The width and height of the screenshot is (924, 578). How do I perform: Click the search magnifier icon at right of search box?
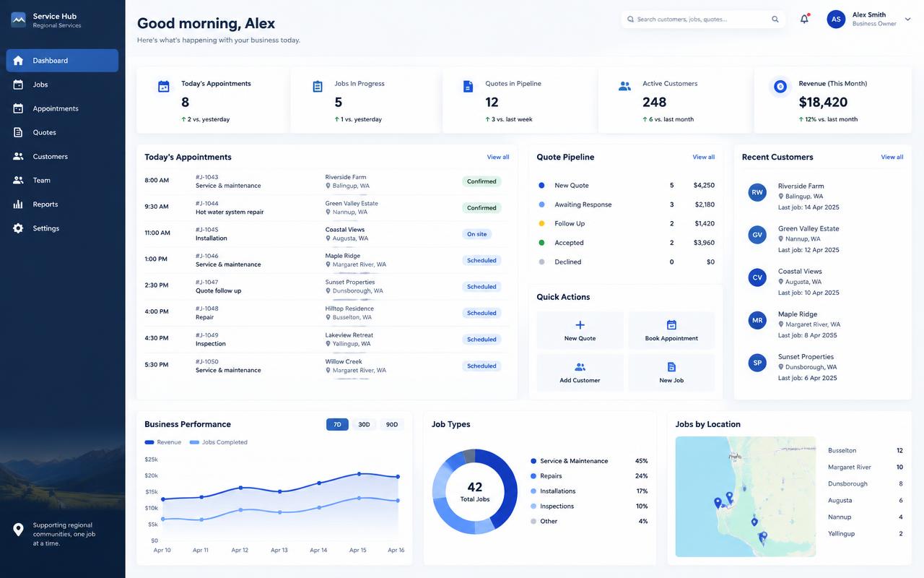click(775, 20)
